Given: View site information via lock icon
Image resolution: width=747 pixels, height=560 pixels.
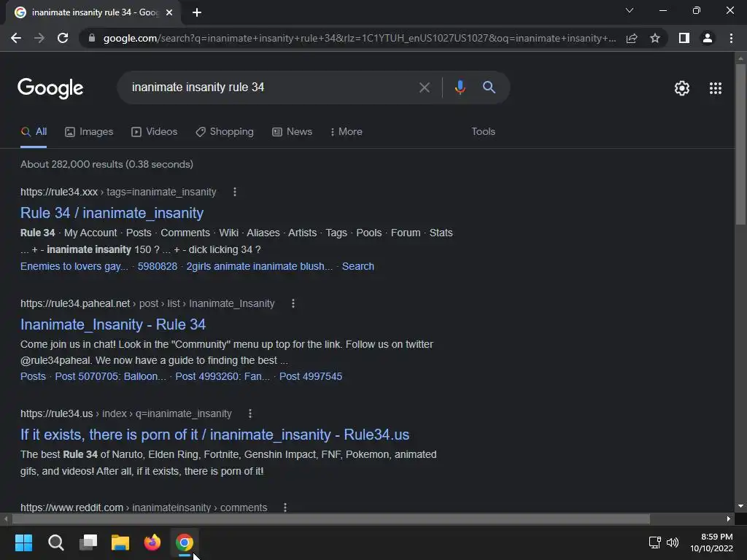Looking at the screenshot, I should (92, 38).
